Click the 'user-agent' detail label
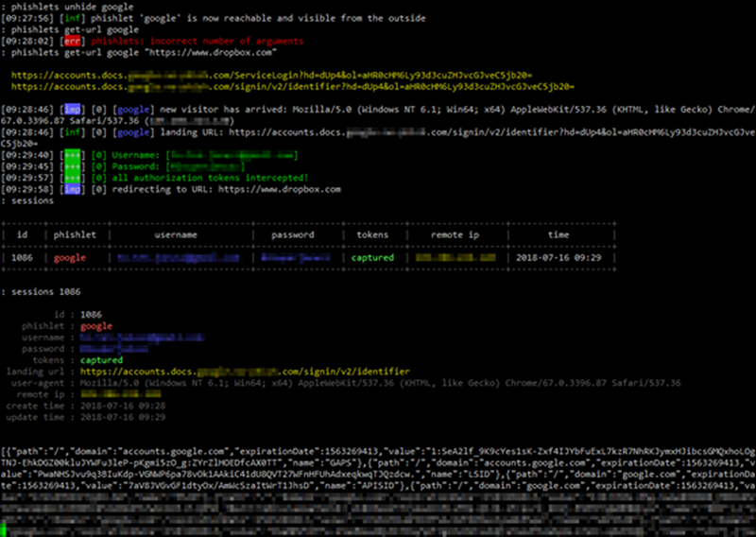This screenshot has height=537, width=756. click(38, 383)
